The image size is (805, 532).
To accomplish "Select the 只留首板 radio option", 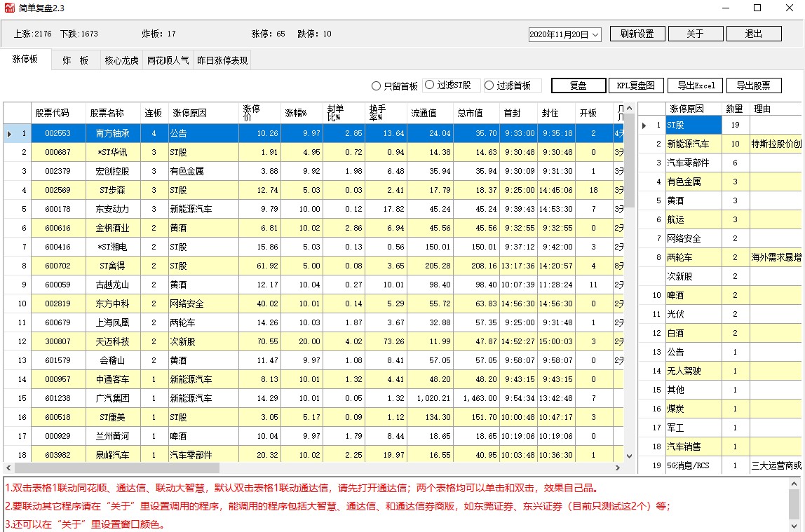I will pos(377,86).
